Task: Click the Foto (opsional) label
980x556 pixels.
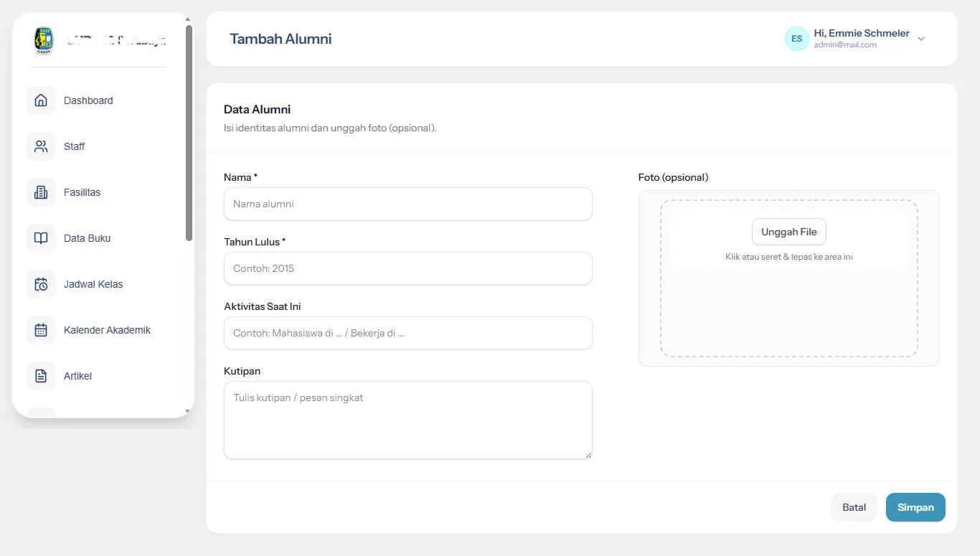Action: click(673, 177)
